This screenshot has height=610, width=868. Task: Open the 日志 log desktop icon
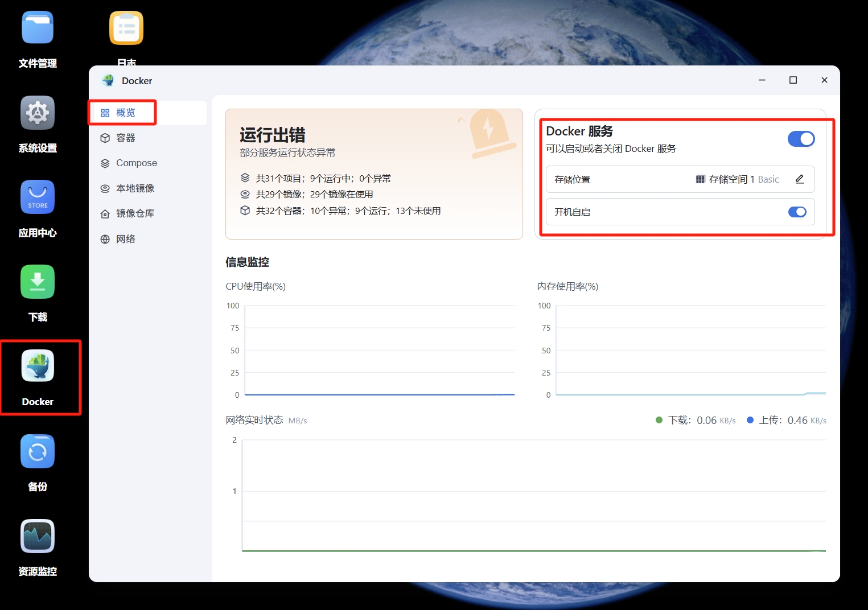126,28
